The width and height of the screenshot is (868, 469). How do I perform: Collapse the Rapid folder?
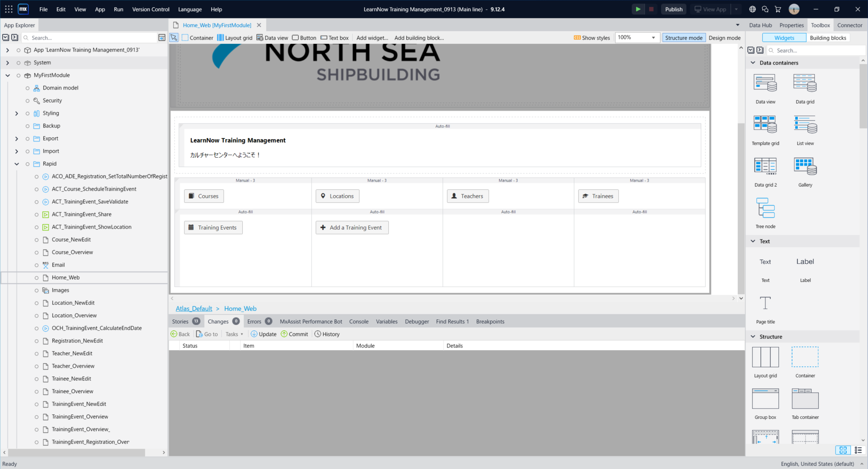[17, 164]
